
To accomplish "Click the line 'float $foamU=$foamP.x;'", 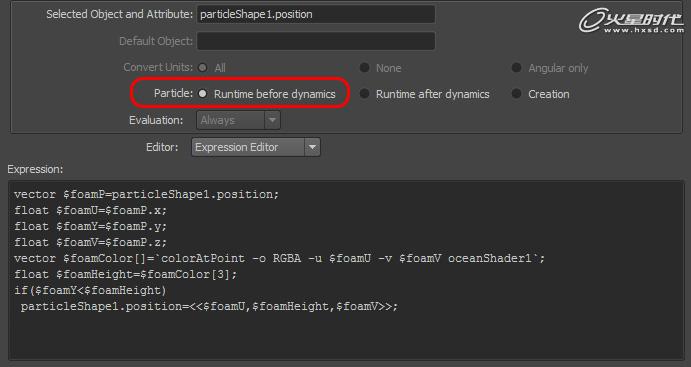I will click(90, 211).
